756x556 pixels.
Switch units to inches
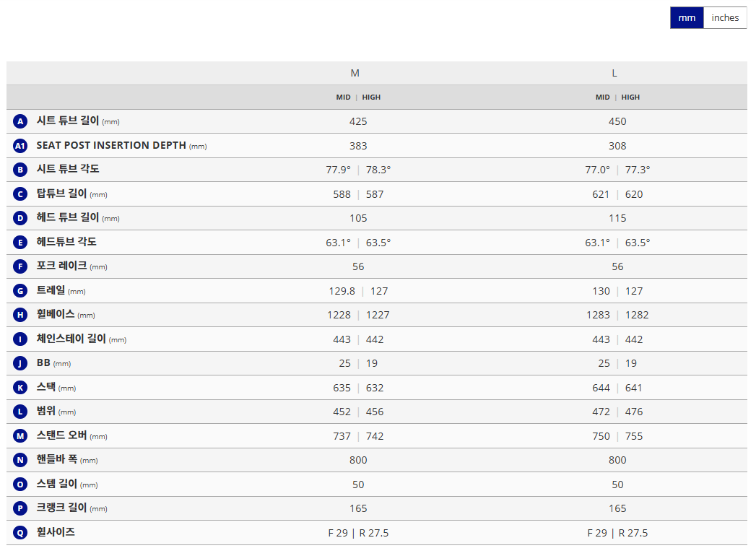(x=725, y=18)
